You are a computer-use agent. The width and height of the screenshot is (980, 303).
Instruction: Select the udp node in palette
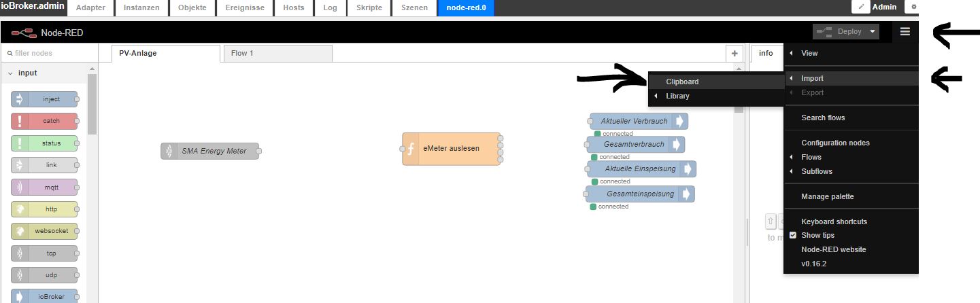tap(44, 275)
